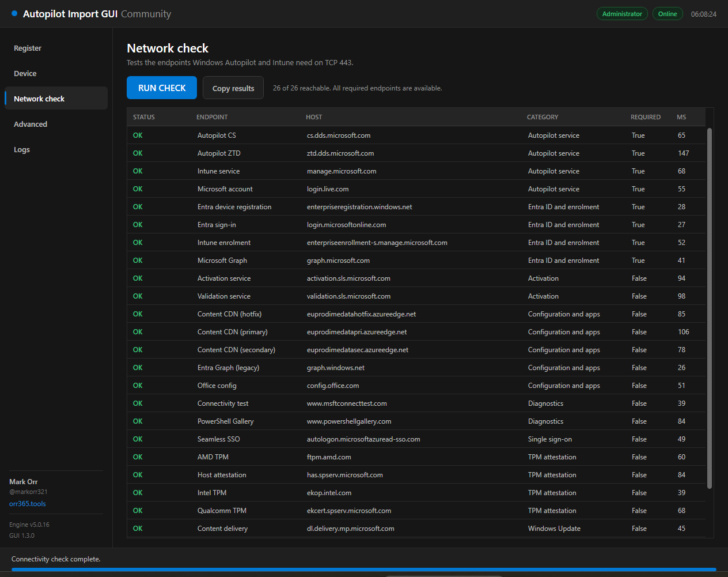This screenshot has height=577, width=728.
Task: Select the Intune enrolment endpoint
Action: click(224, 243)
